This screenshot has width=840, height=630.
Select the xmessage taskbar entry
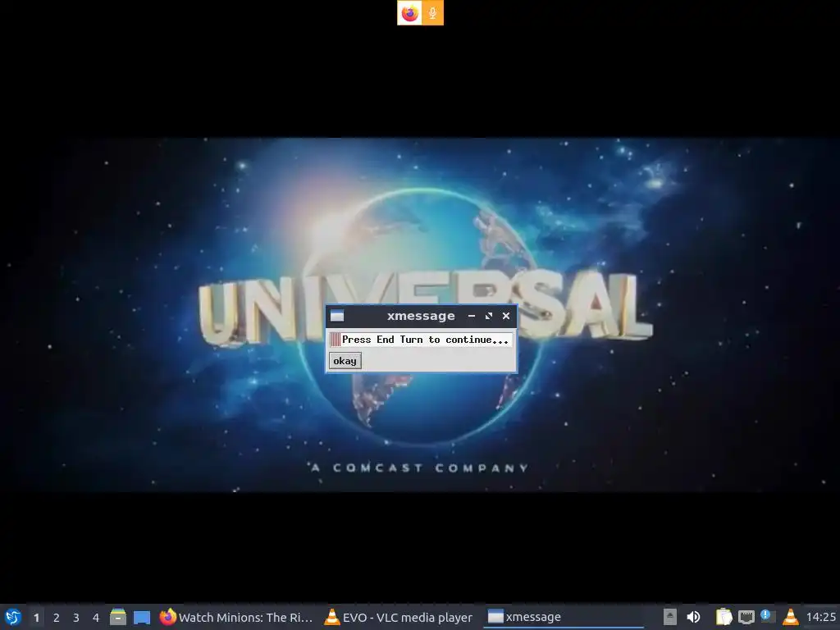(563, 617)
